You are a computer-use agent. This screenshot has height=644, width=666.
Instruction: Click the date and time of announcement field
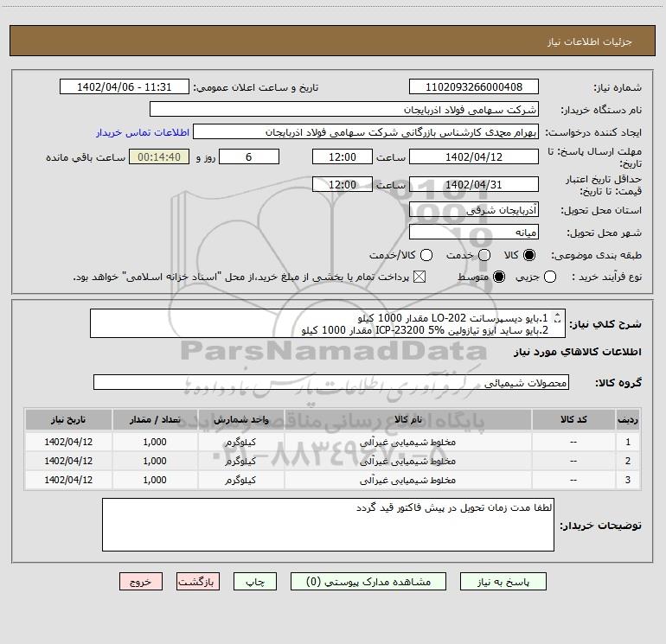click(x=125, y=86)
